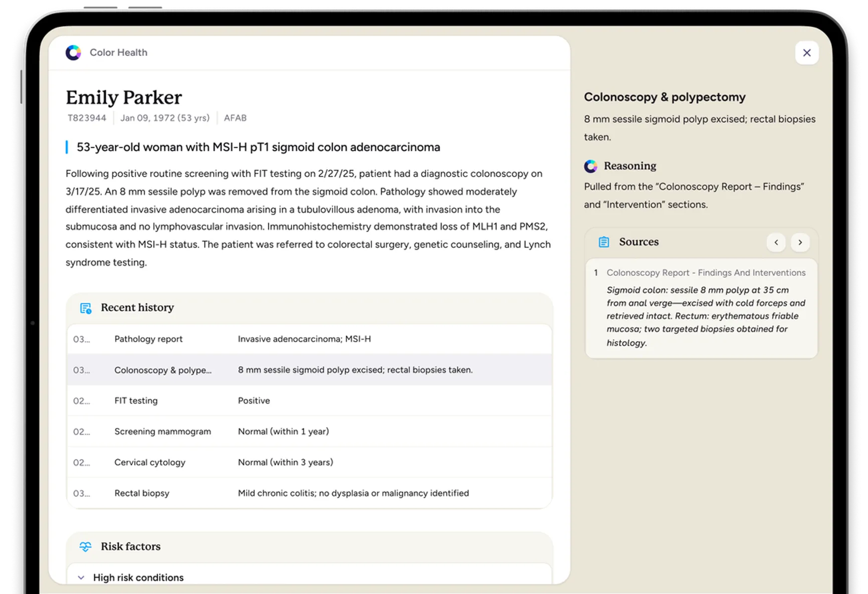
Task: Open the Pathology report history row
Action: click(309, 339)
